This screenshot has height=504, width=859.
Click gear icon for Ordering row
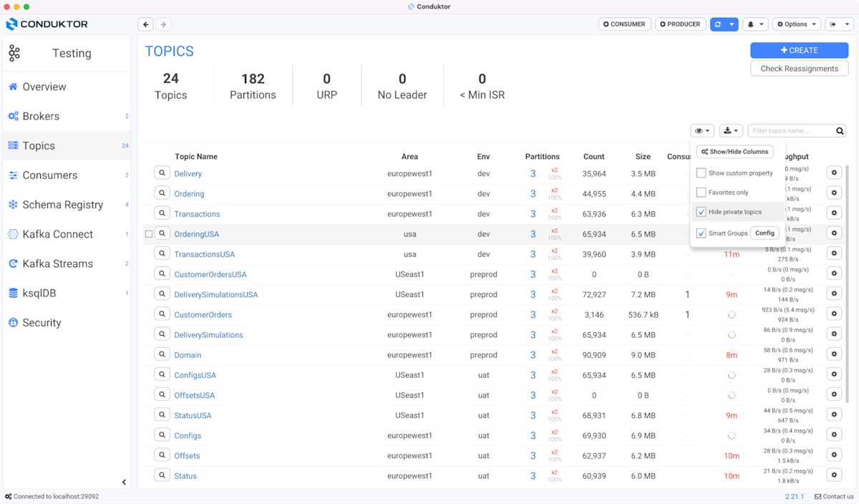click(x=834, y=193)
